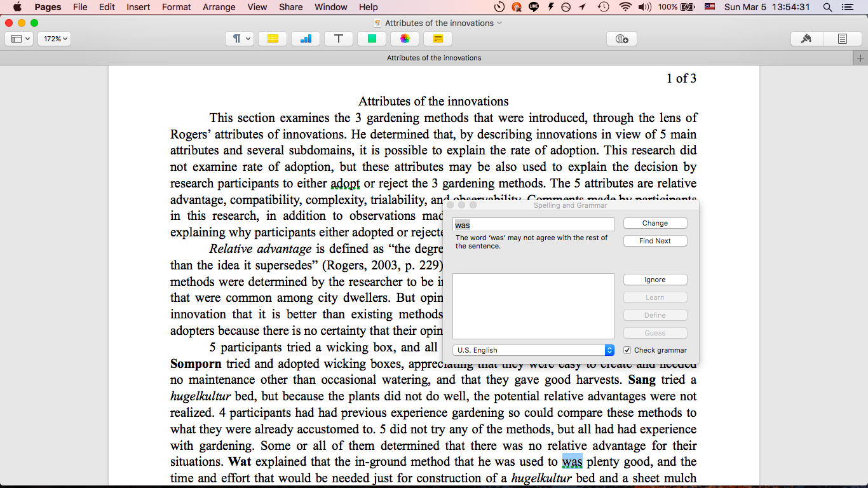
Task: Open the Time Machine clock icon
Action: [603, 7]
